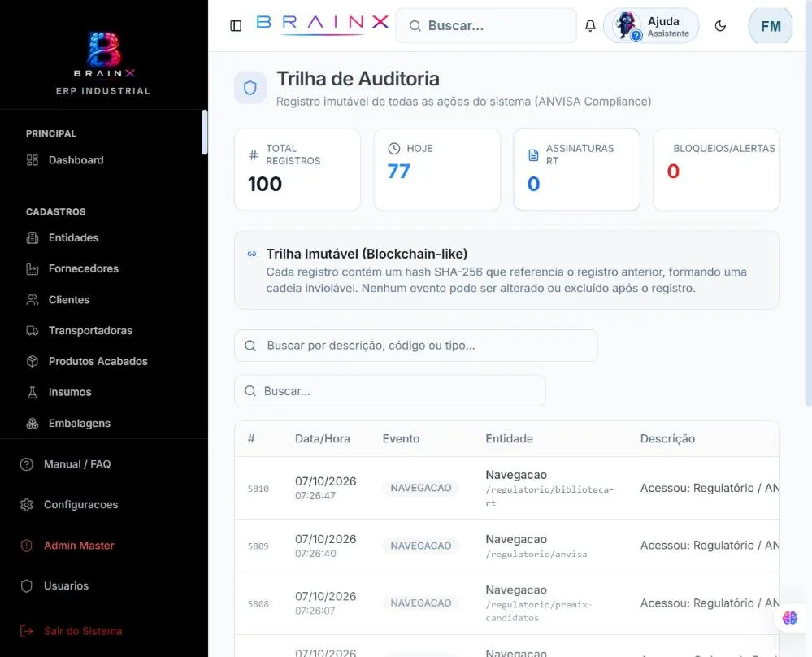Click the Hoje clock icon

tap(394, 149)
